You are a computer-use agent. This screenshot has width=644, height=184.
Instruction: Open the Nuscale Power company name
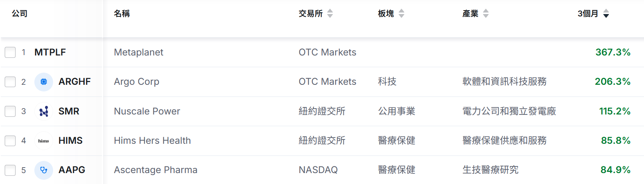click(147, 111)
